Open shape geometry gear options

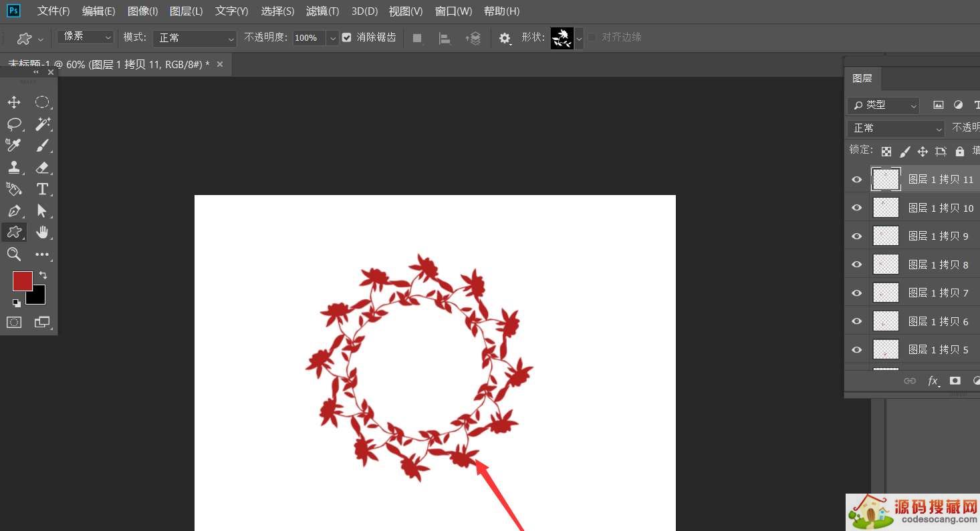pyautogui.click(x=505, y=39)
